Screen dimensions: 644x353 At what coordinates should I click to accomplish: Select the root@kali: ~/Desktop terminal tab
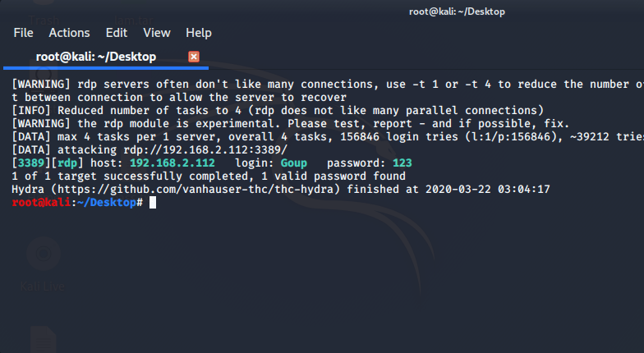(95, 57)
